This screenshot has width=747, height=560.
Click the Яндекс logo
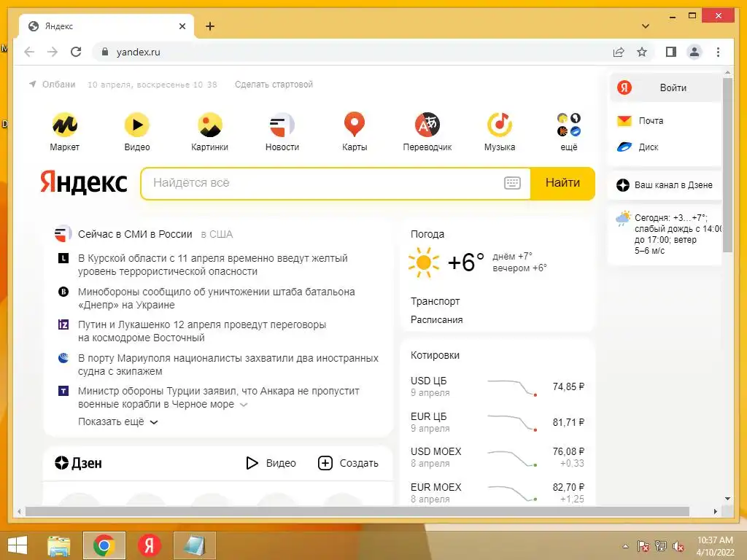point(84,182)
